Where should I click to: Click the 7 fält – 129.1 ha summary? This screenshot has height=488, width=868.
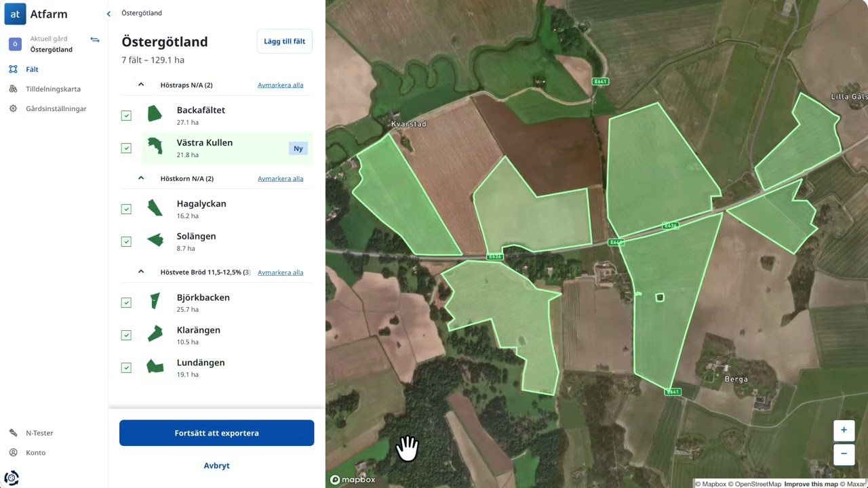[153, 60]
